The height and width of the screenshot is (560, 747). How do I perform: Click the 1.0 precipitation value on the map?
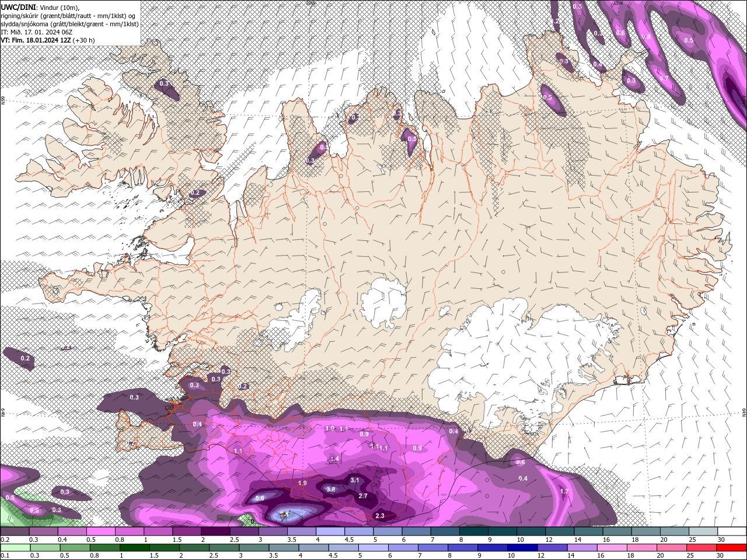point(330,428)
